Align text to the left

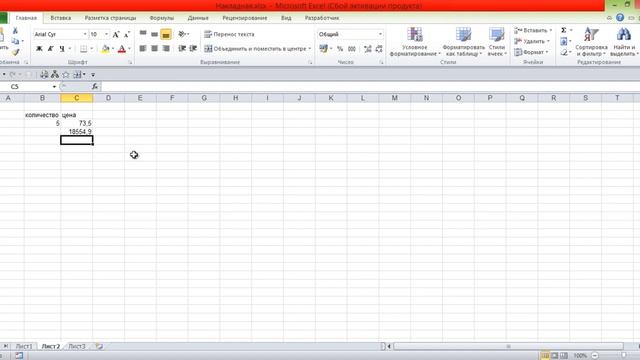143,49
